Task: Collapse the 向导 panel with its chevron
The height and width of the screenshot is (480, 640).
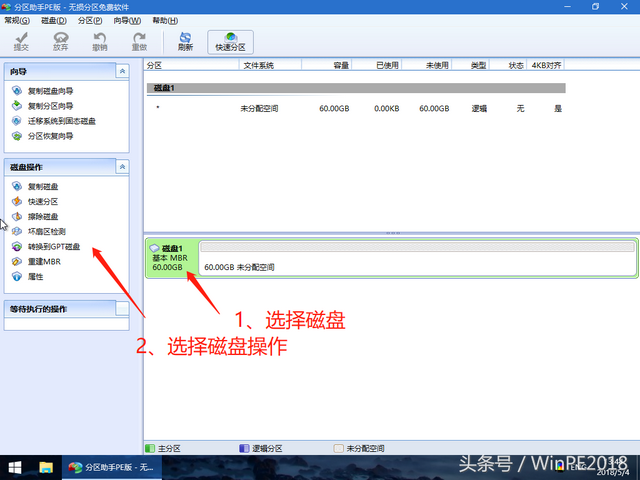Action: pos(122,72)
